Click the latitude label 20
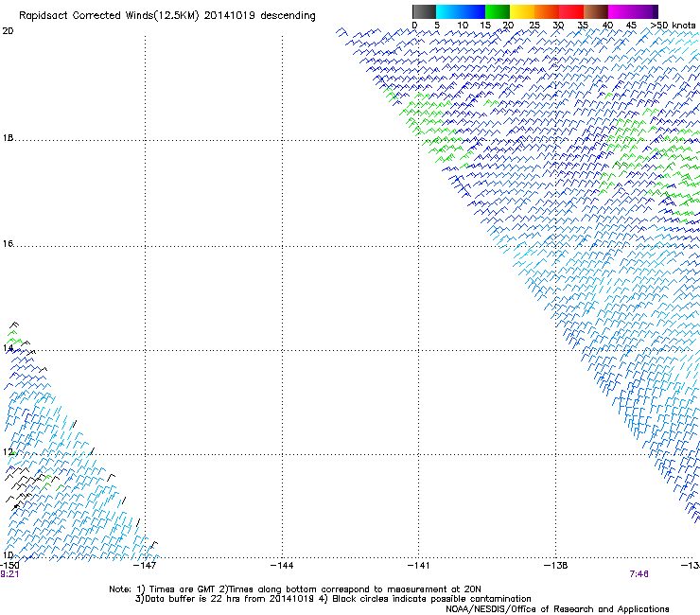Viewport: 700px width, 615px height. point(8,31)
